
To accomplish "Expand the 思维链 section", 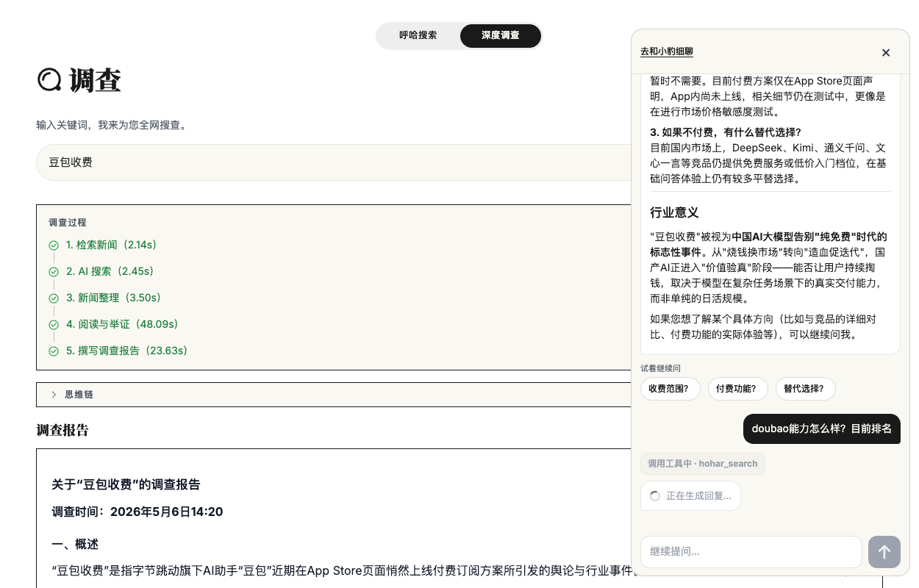I will point(335,395).
